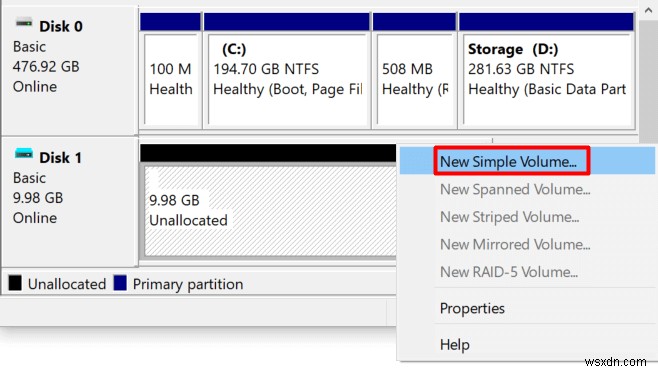Choose New Simple Volume from context menu
This screenshot has width=658, height=372.
point(527,161)
